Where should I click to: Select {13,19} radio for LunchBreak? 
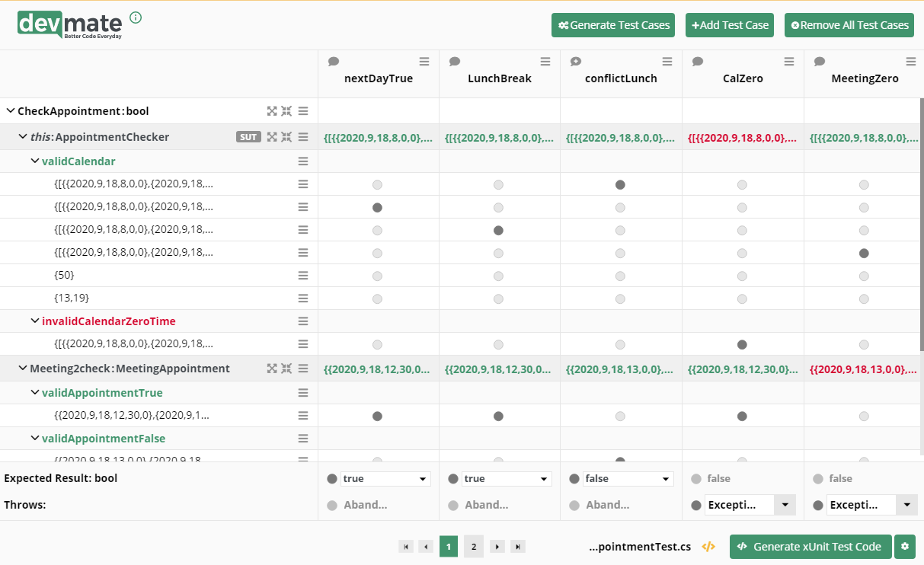pyautogui.click(x=498, y=298)
